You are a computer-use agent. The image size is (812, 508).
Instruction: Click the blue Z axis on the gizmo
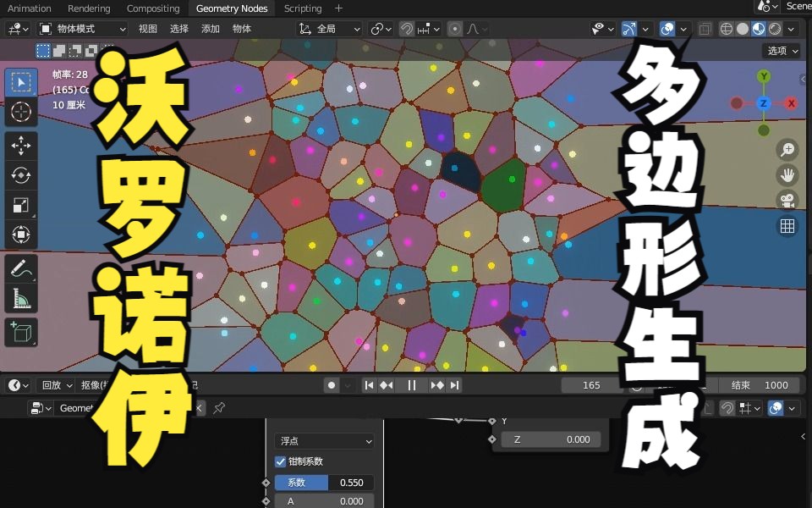[x=763, y=103]
